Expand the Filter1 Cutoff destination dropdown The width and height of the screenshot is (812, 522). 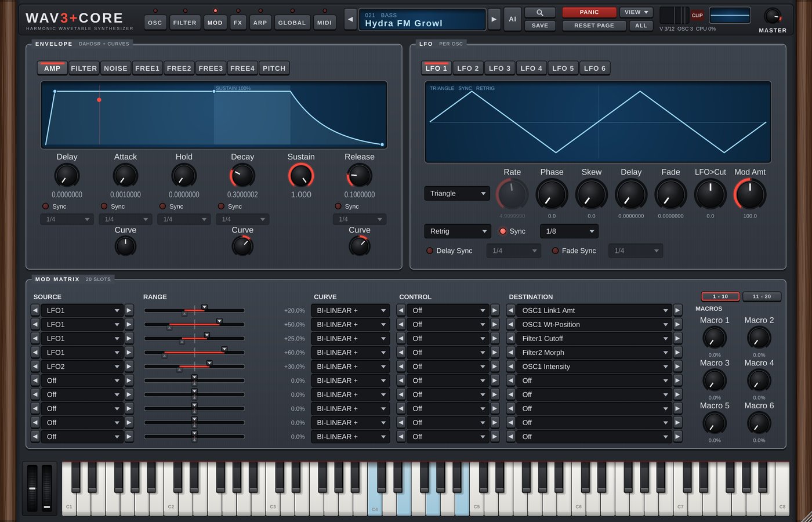click(x=594, y=338)
